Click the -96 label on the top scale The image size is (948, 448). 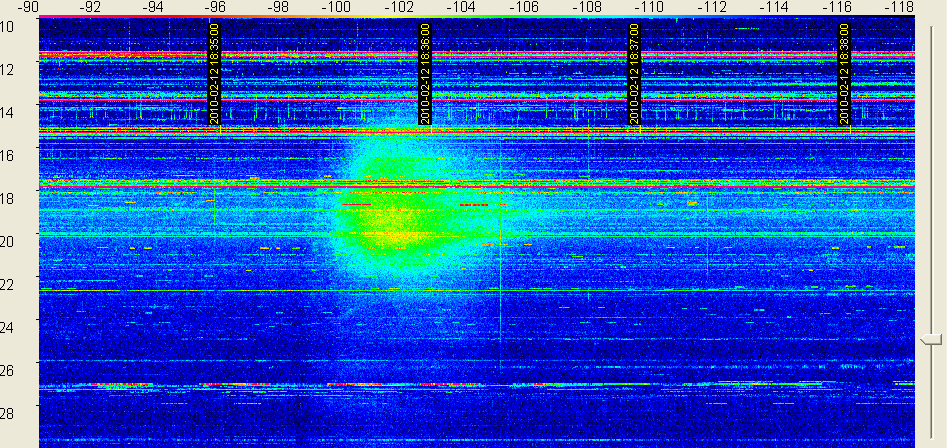point(215,7)
